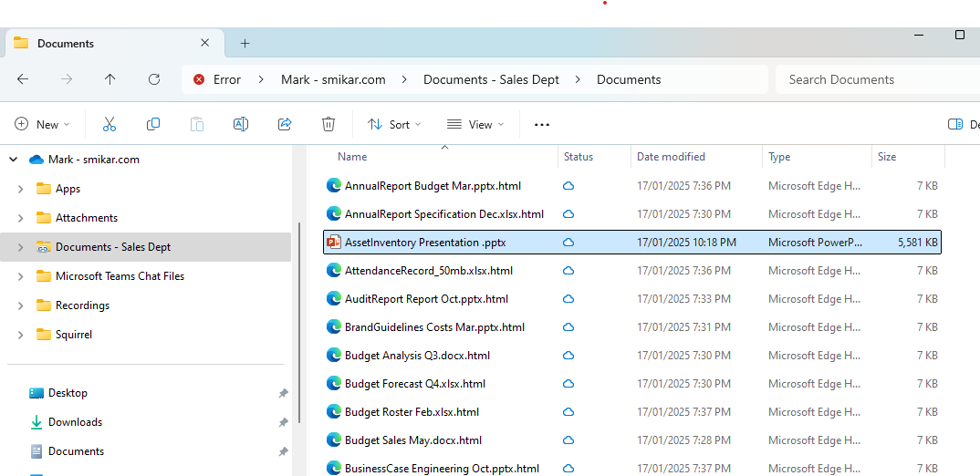Expand the Apps folder in sidebar
Viewport: 980px width, 476px height.
21,189
